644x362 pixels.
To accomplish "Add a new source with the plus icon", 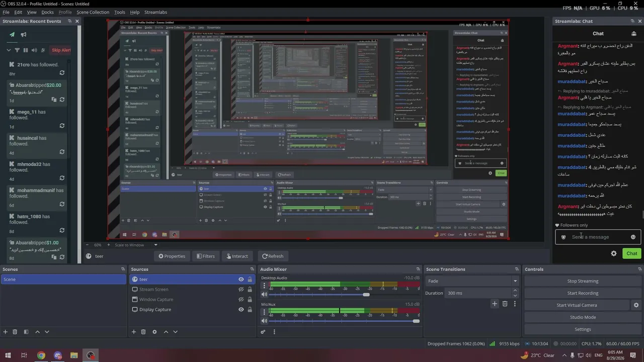I will [x=134, y=332].
